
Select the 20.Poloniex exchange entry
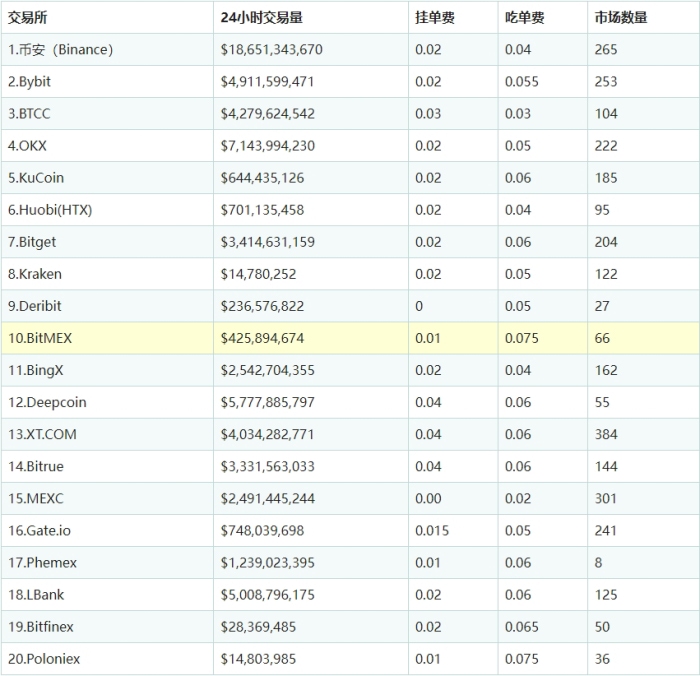pyautogui.click(x=44, y=659)
